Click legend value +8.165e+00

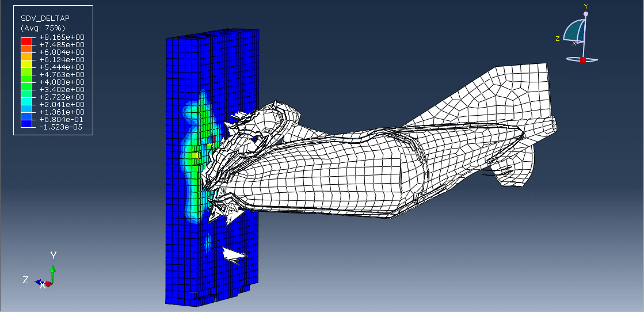click(62, 37)
